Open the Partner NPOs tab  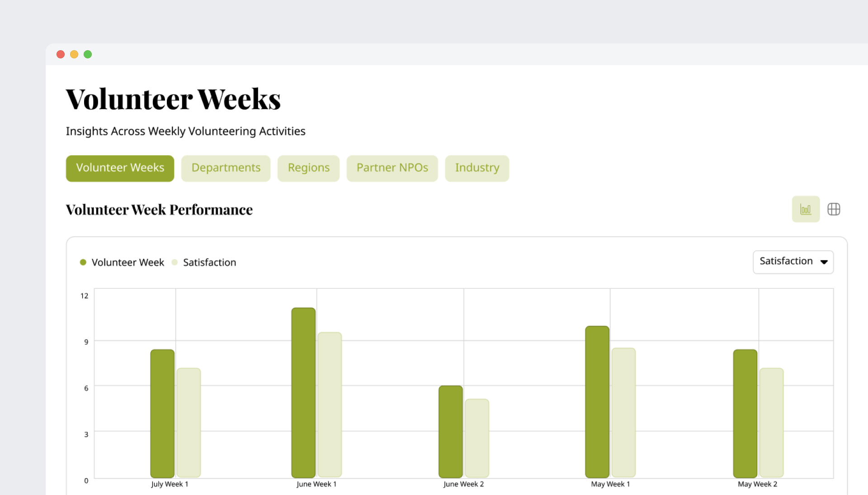click(392, 168)
